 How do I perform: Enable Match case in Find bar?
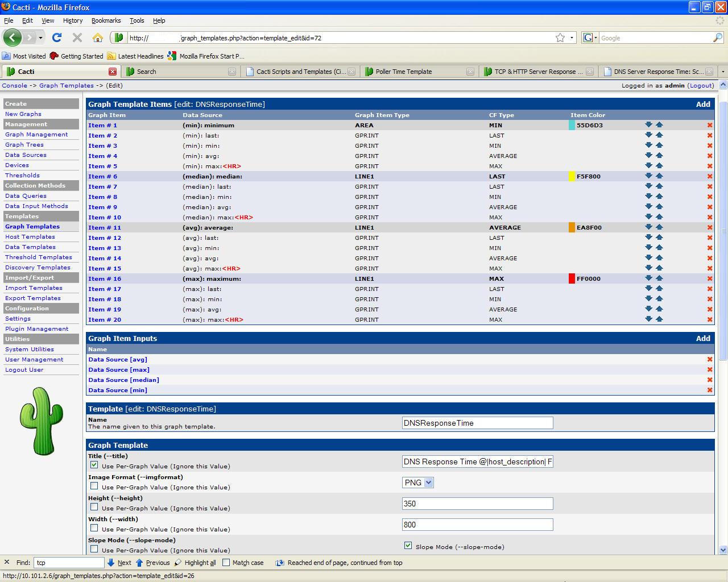[226, 563]
